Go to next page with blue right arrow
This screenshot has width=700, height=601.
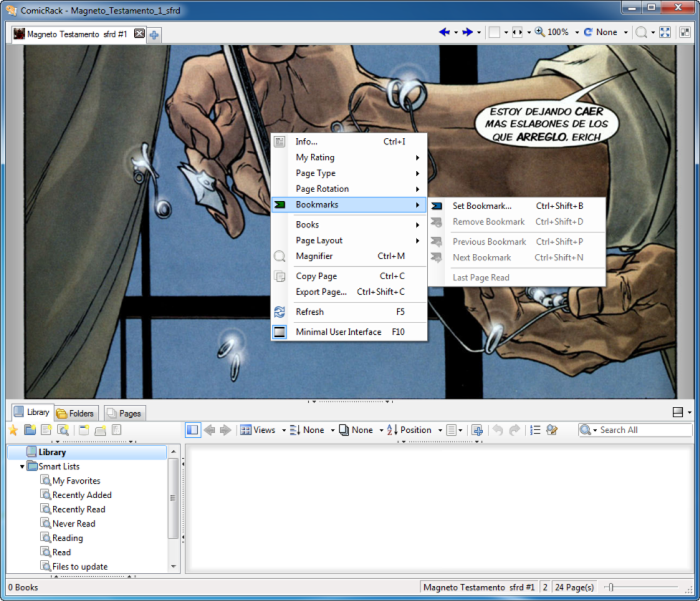coord(467,32)
